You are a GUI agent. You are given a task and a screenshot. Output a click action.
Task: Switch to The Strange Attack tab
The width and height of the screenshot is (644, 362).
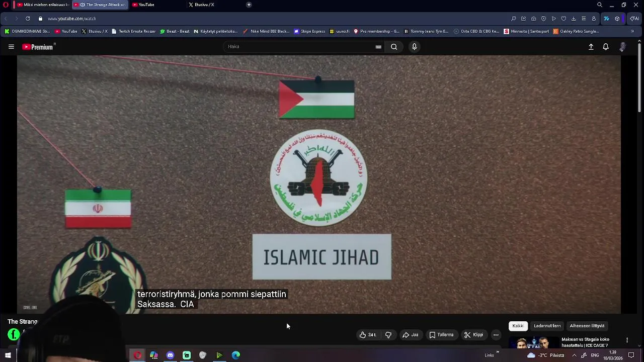pyautogui.click(x=101, y=5)
